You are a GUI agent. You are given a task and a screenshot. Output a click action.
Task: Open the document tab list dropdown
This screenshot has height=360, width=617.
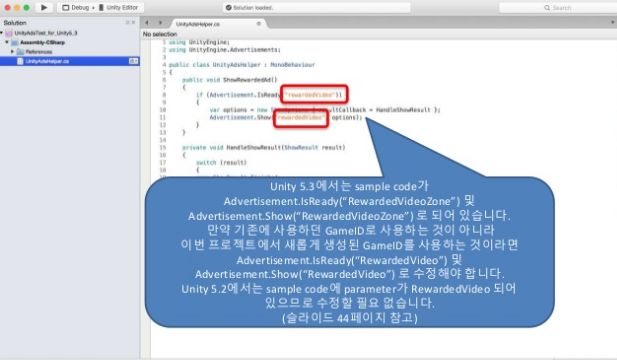pyautogui.click(x=613, y=23)
